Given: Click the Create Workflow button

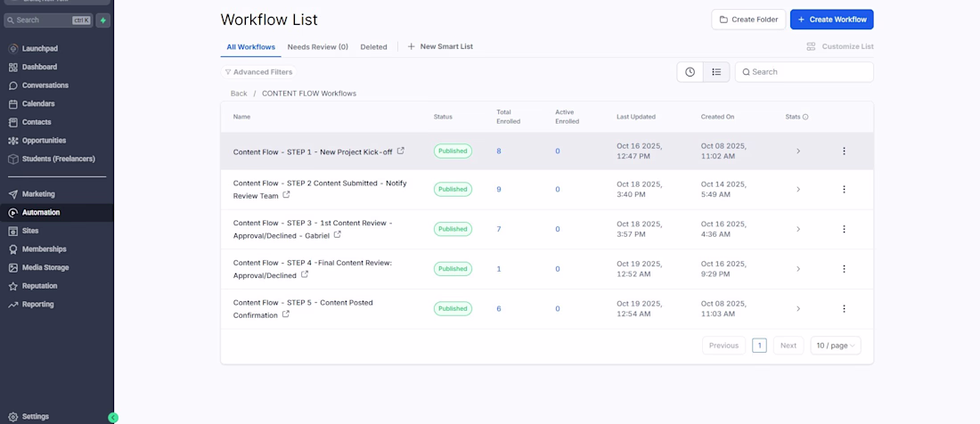Looking at the screenshot, I should click(831, 20).
